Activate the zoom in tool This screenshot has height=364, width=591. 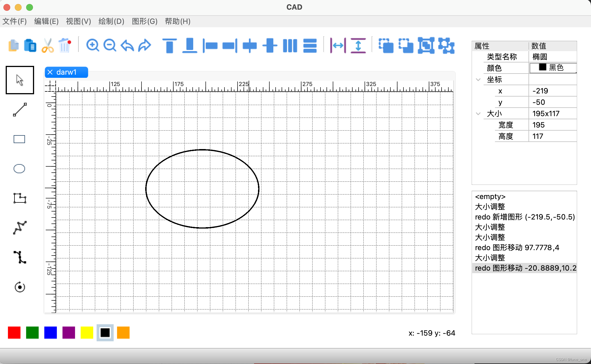click(x=93, y=45)
